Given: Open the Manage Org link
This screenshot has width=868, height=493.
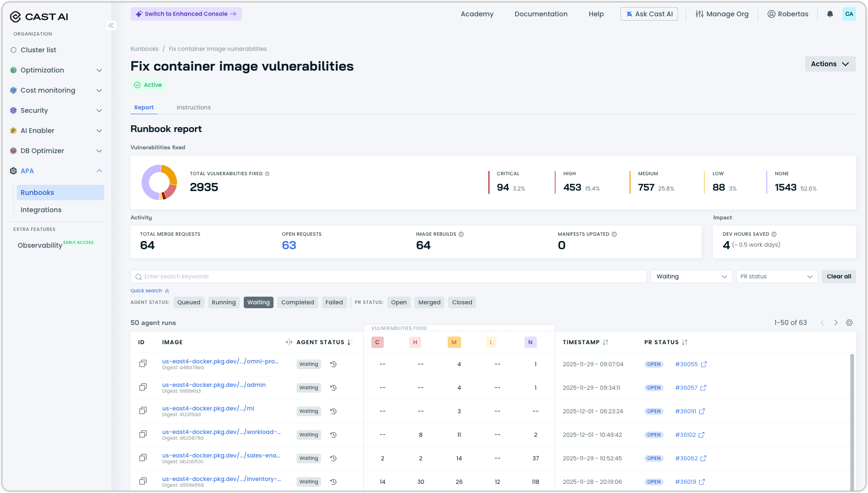Looking at the screenshot, I should coord(722,14).
